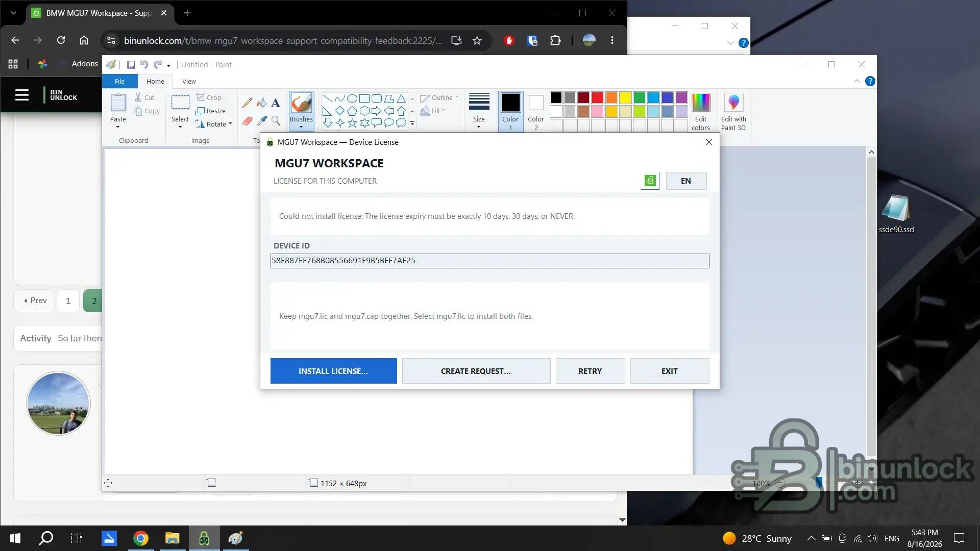
Task: Click the Redo icon in Paint
Action: click(x=157, y=65)
